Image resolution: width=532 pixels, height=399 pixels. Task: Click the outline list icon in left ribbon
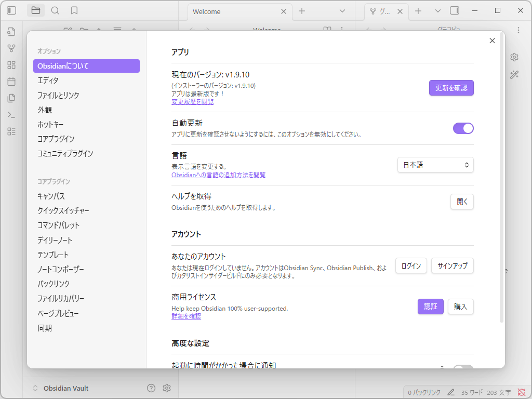[11, 131]
